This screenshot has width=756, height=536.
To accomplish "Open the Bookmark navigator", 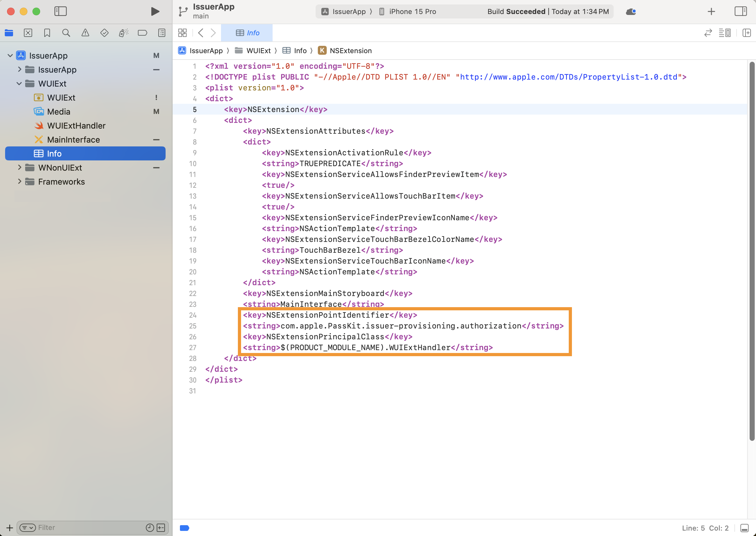I will pos(47,33).
